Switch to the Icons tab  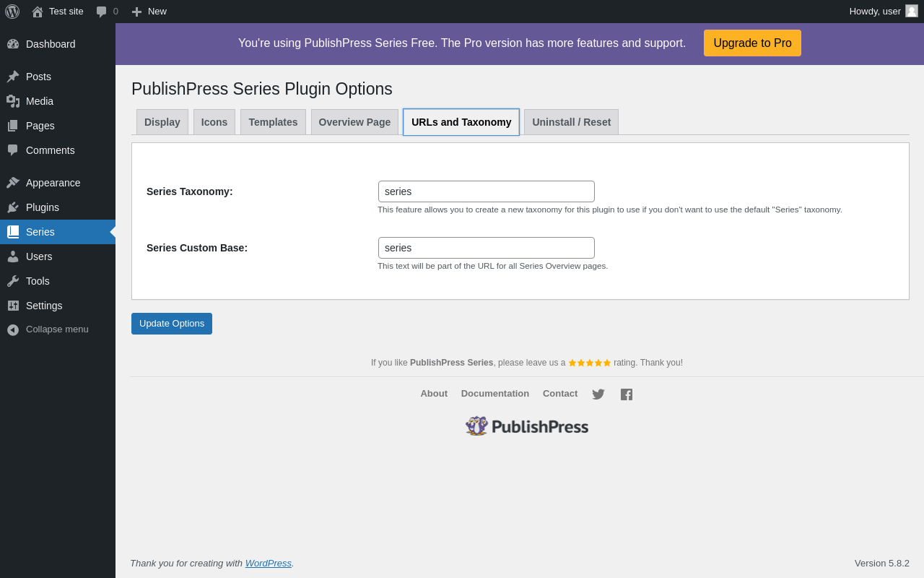tap(214, 122)
